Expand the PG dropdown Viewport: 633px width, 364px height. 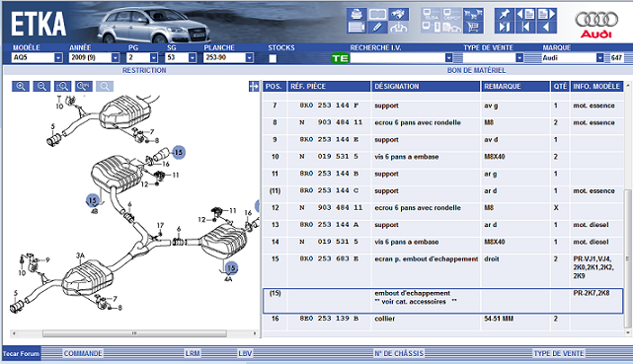153,57
